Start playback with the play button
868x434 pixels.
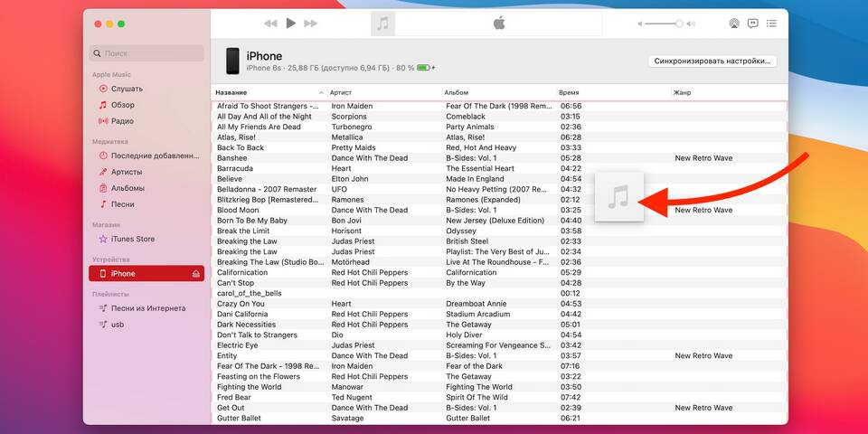click(290, 24)
